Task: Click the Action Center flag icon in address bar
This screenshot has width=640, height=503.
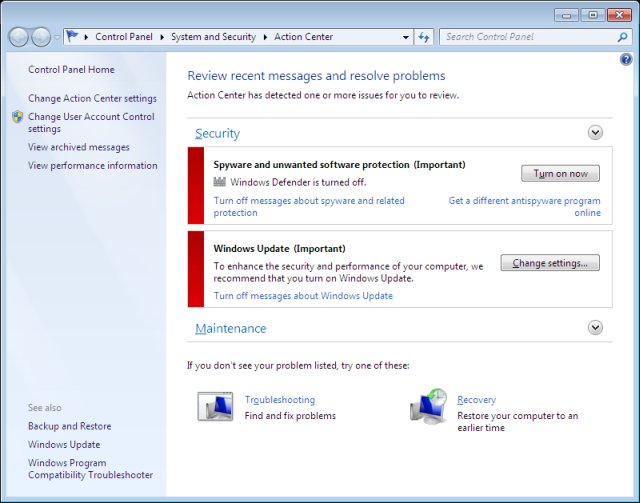Action: pos(72,36)
